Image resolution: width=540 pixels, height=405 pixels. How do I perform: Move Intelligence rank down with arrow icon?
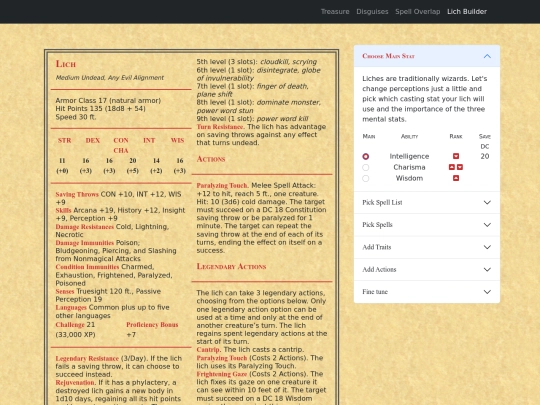point(456,156)
